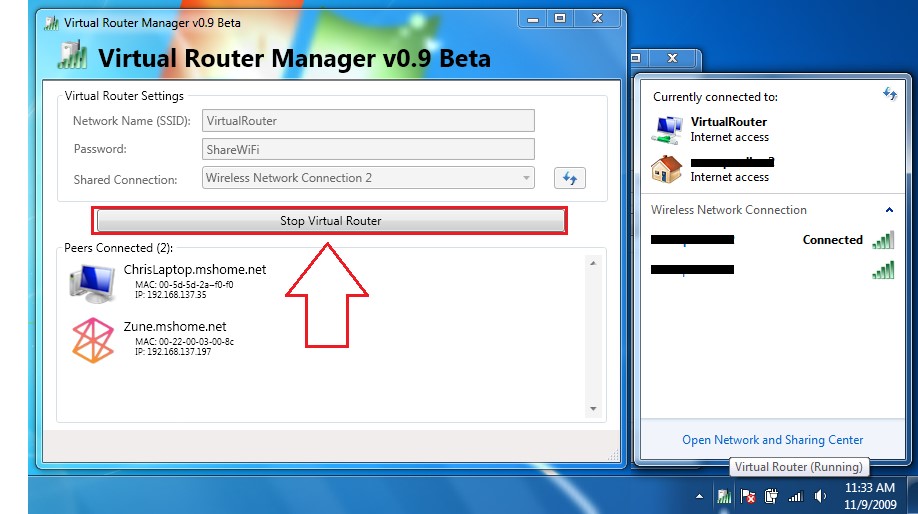
Task: Click the peers list scroll down arrow
Action: (x=593, y=409)
